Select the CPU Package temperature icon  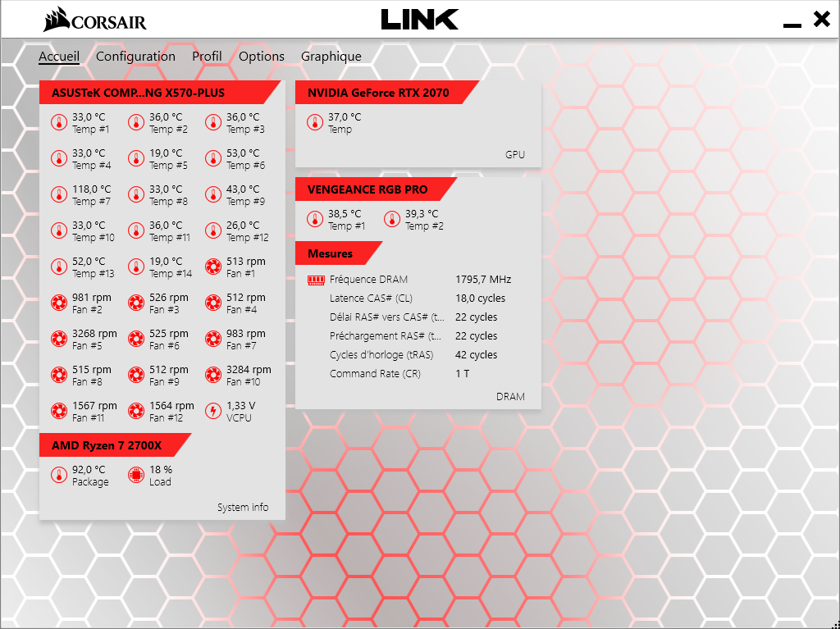[x=59, y=475]
